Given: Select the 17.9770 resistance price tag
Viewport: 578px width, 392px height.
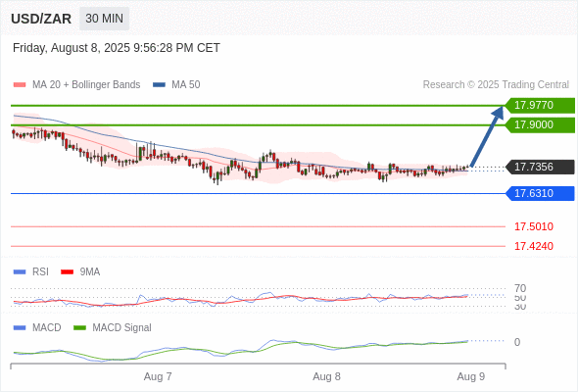Looking at the screenshot, I should (540, 105).
